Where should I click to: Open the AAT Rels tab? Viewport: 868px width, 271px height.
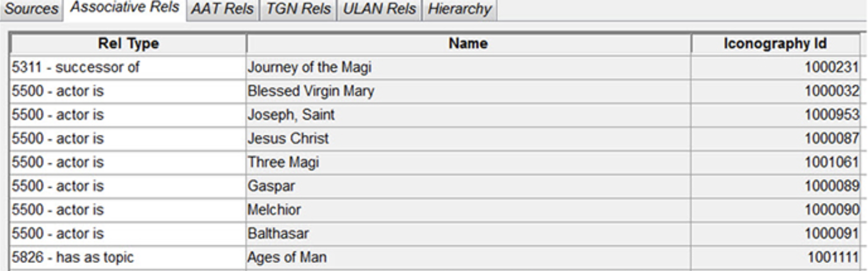pos(222,9)
